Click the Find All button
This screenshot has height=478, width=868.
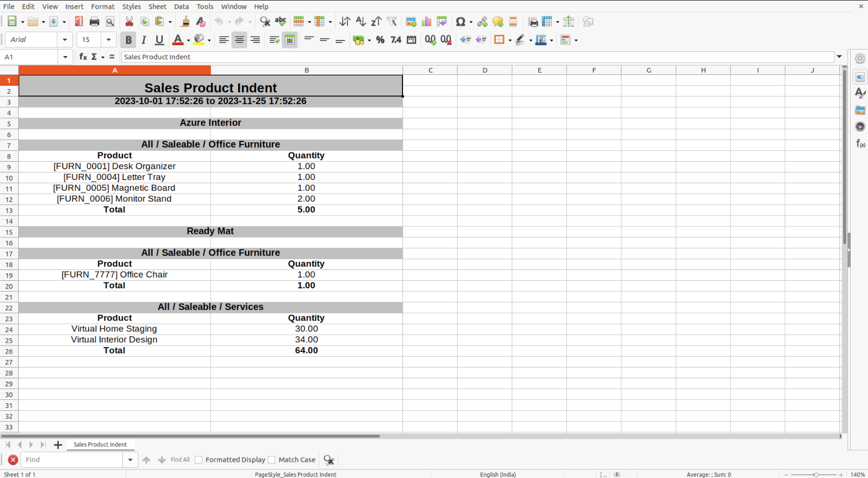(180, 460)
